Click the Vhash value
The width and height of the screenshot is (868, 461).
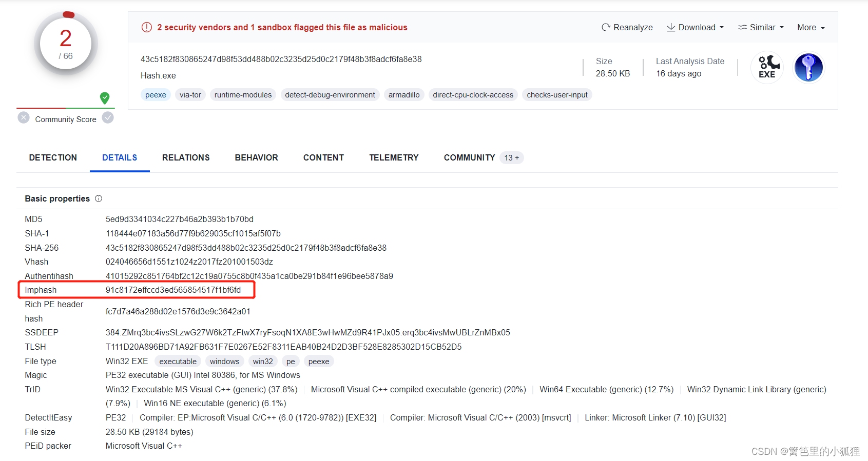tap(189, 262)
